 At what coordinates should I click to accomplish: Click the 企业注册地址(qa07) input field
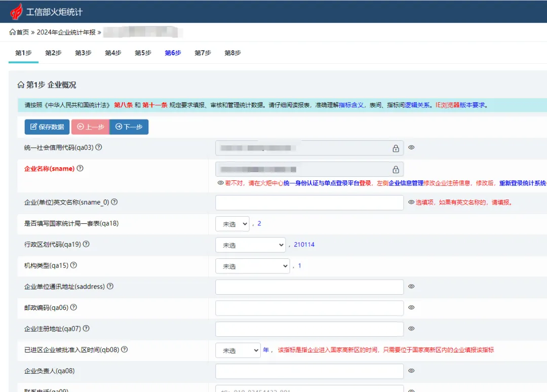pyautogui.click(x=309, y=329)
